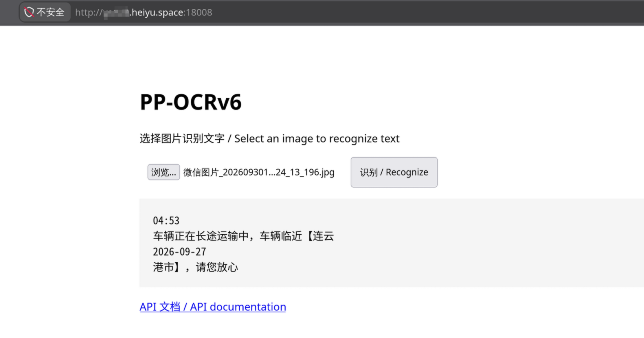Click the 港市】,请您放心 result line
Image resolution: width=644 pixels, height=338 pixels.
[x=195, y=267]
